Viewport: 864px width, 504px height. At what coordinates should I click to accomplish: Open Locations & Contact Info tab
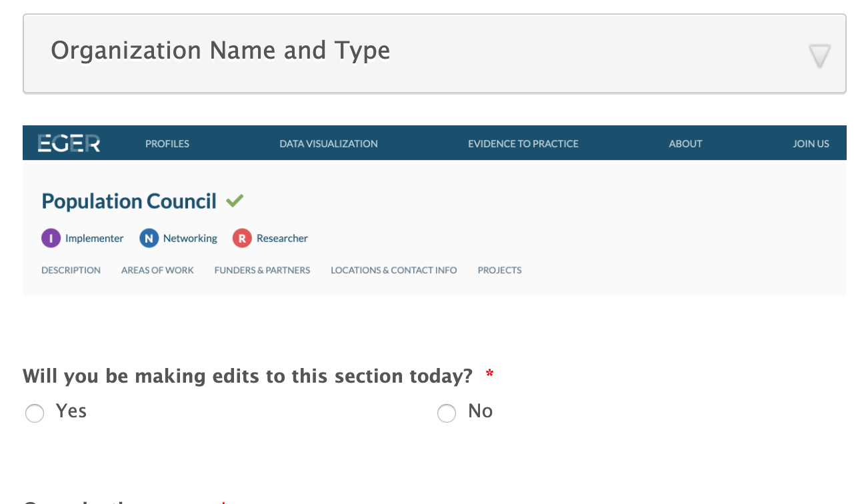click(x=393, y=270)
